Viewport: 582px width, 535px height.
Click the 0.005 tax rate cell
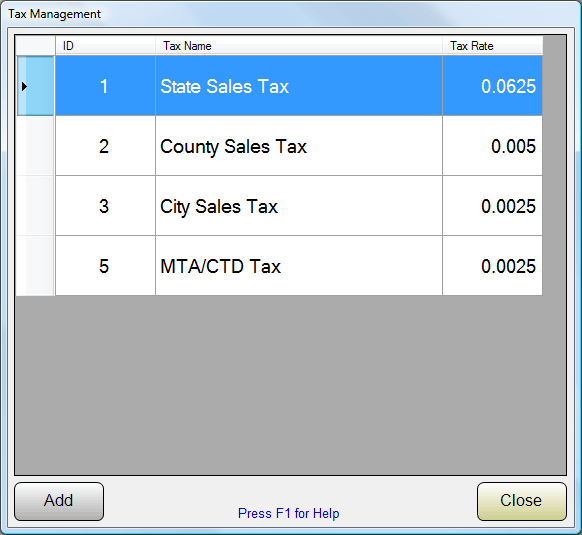[x=493, y=146]
